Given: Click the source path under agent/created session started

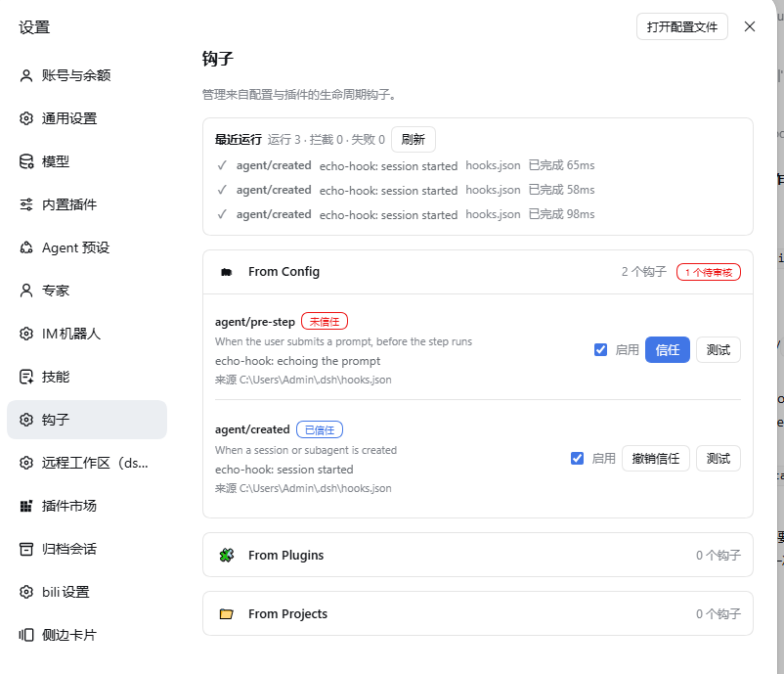Looking at the screenshot, I should [303, 488].
